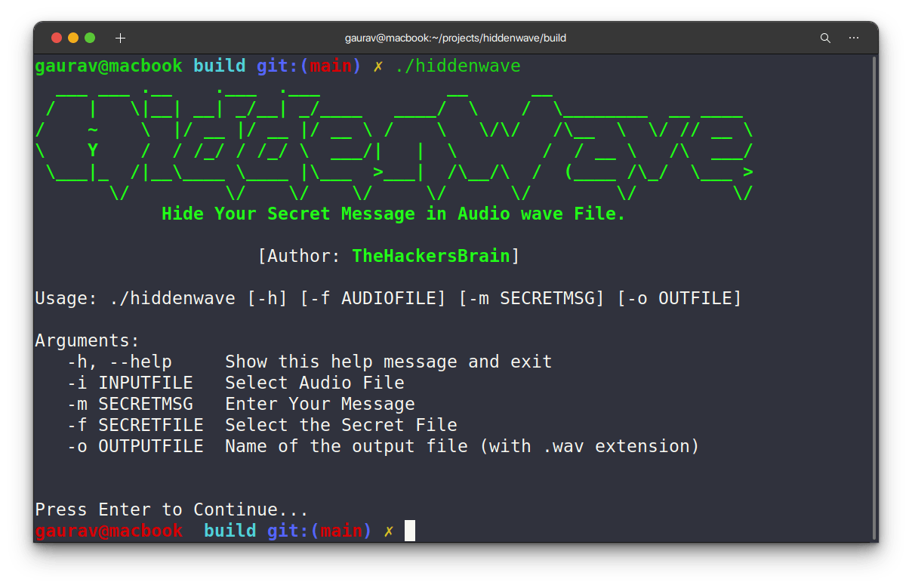912x588 pixels.
Task: Open a new tab with the plus icon
Action: (121, 38)
